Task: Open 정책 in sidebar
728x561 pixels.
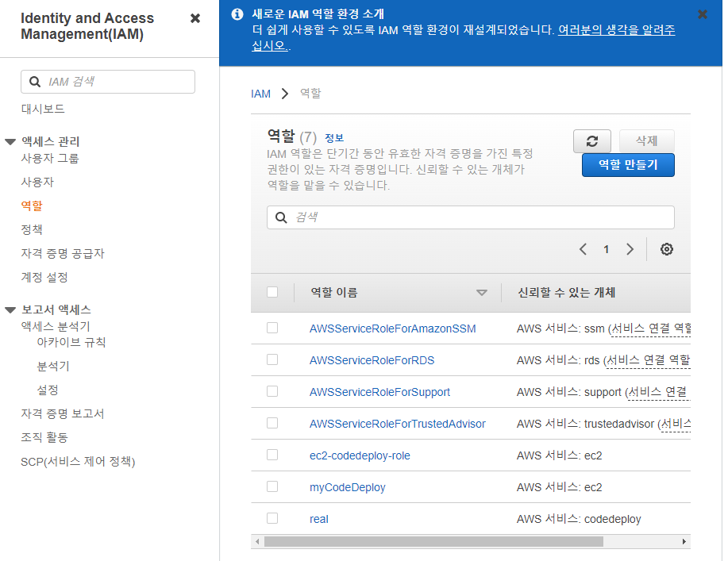Action: point(32,229)
